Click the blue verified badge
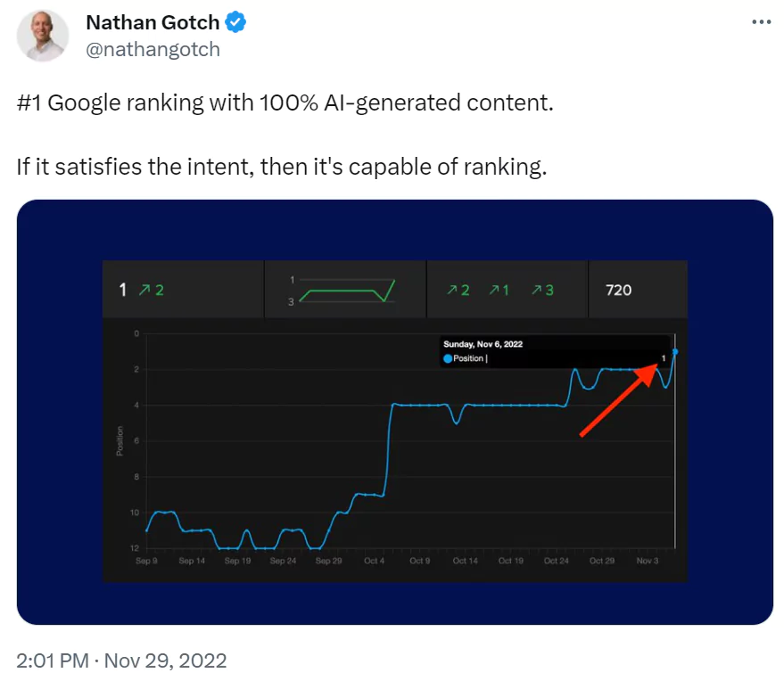Screen dimensions: 784x681 tap(235, 22)
